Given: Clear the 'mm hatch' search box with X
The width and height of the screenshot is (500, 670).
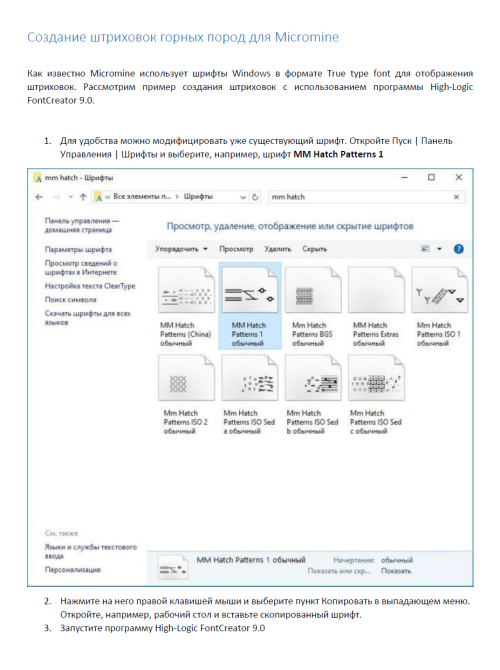Looking at the screenshot, I should click(456, 197).
